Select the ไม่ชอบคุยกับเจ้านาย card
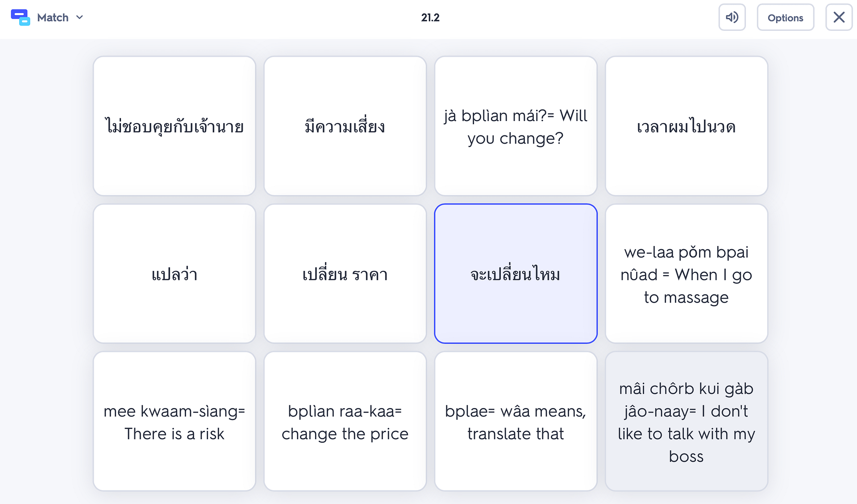Screen dimensions: 857x504 pos(175,126)
